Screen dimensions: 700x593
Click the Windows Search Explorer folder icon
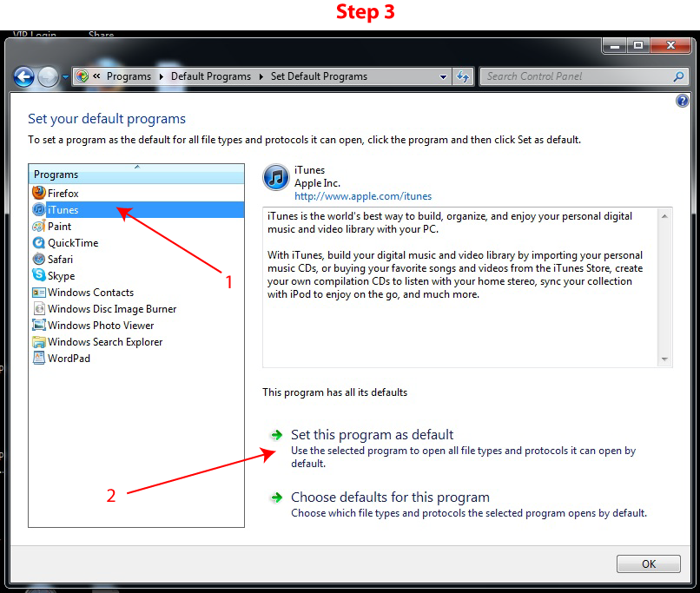click(x=39, y=342)
